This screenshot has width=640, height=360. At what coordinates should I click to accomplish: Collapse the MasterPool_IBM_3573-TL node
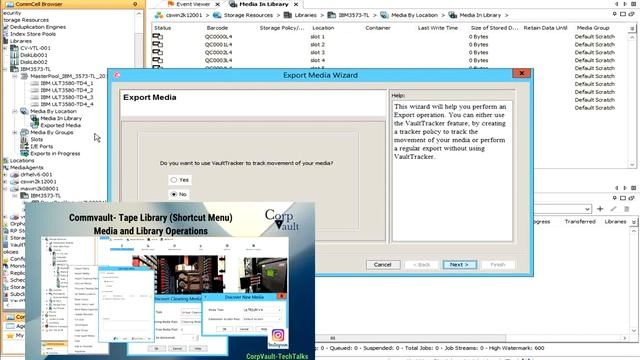pos(15,76)
